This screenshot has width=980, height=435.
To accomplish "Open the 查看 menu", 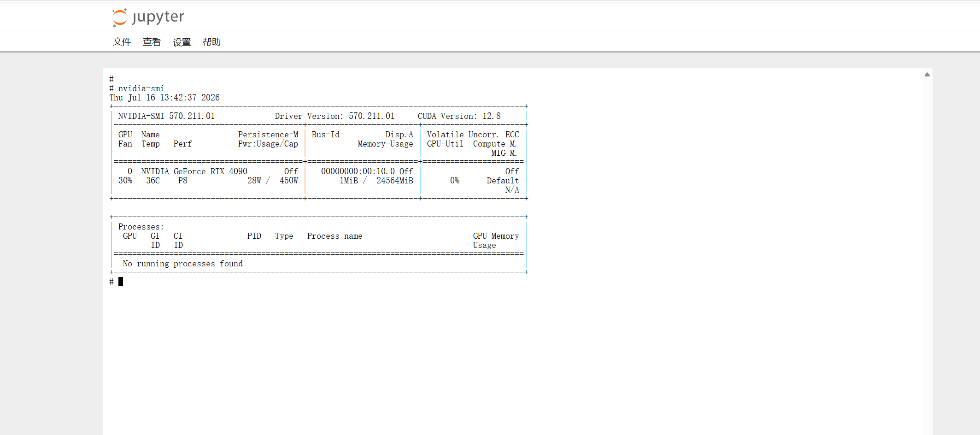I will (152, 42).
